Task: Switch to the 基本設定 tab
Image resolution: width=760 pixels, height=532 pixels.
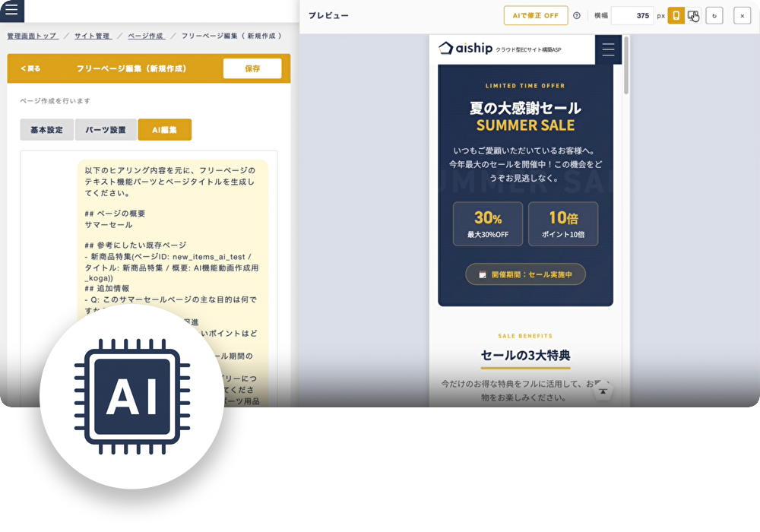Action: [46, 130]
